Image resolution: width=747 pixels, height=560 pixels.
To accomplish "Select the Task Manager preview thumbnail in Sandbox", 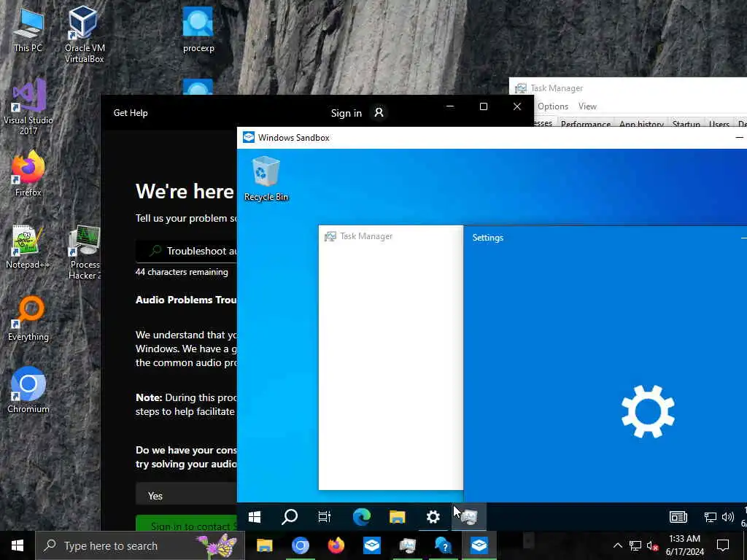I will 391,357.
